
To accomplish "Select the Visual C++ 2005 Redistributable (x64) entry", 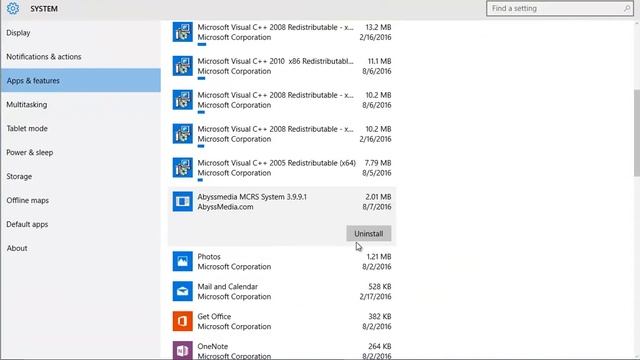I will (276, 163).
